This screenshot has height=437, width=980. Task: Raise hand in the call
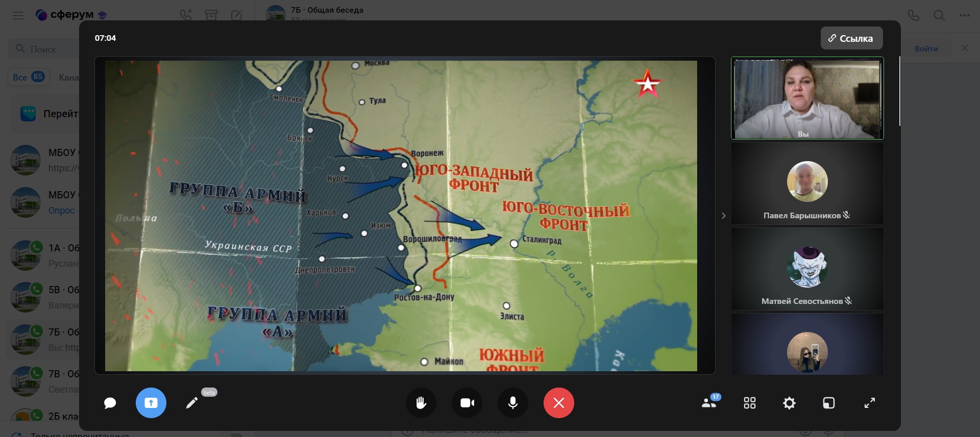click(x=421, y=403)
